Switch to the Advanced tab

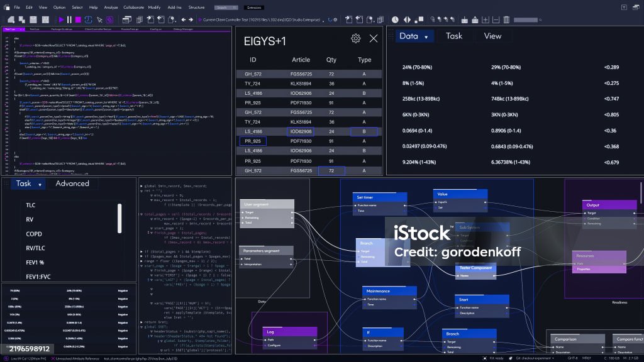point(72,184)
